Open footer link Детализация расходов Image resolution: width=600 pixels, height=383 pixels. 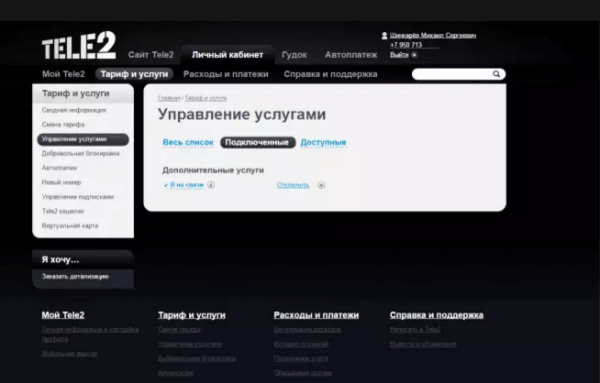tap(307, 329)
